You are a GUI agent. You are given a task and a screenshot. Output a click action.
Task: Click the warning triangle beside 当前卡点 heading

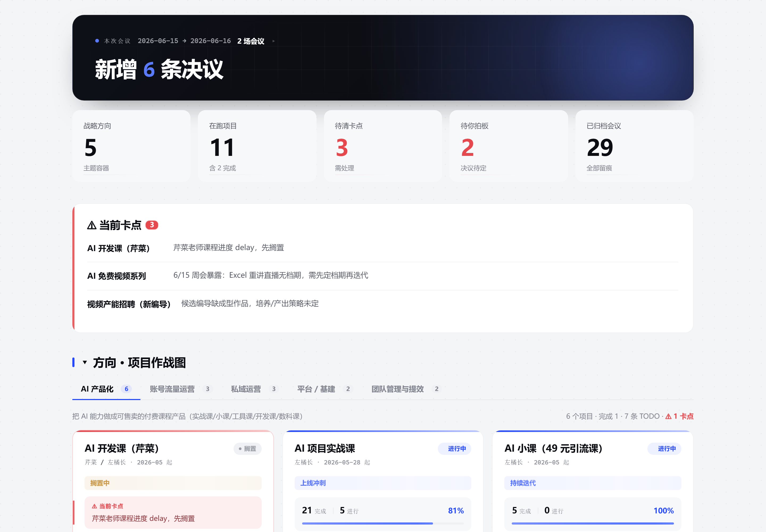click(92, 225)
